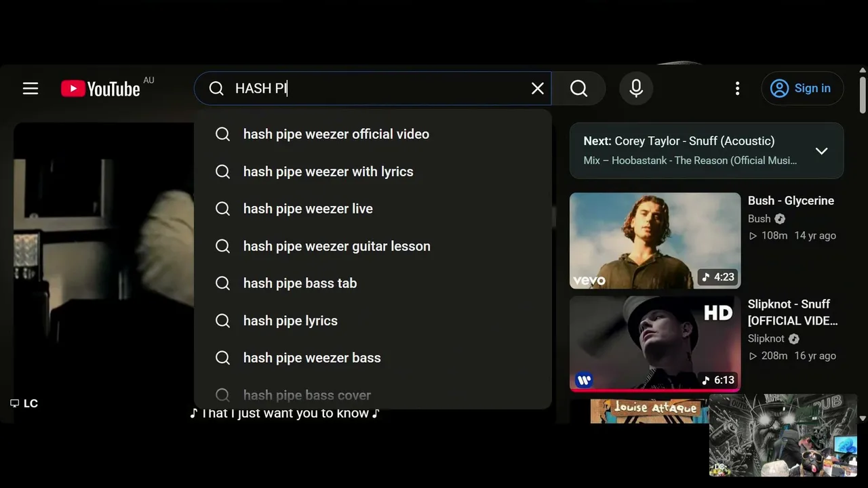Click the 4:23 duration badge

point(717,277)
